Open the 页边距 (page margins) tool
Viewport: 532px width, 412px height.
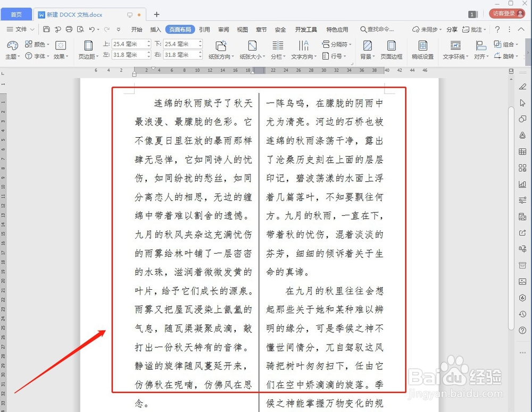coord(87,51)
